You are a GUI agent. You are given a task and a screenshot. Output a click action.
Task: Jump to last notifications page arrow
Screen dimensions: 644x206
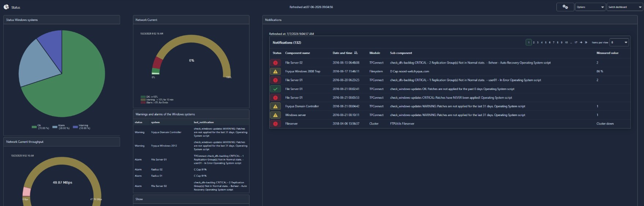[x=586, y=42]
